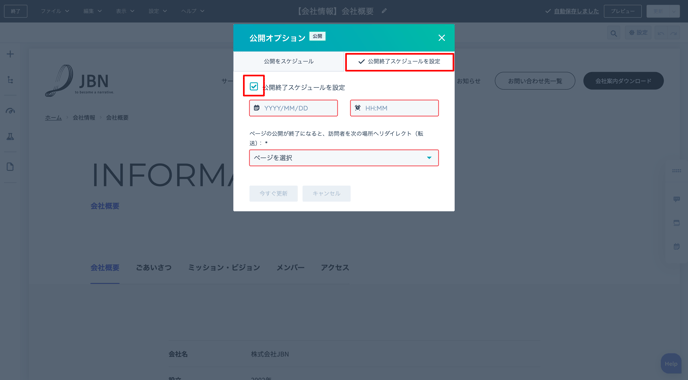Image resolution: width=688 pixels, height=380 pixels.
Task: Open the comments bubble icon on right panel
Action: (676, 199)
